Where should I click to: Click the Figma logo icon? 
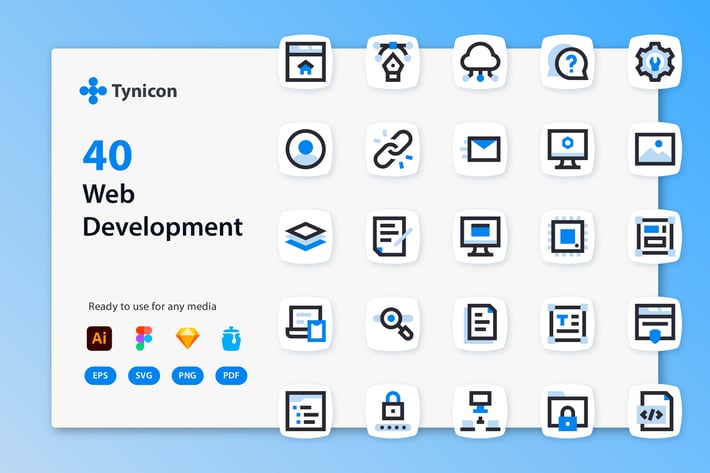click(144, 338)
